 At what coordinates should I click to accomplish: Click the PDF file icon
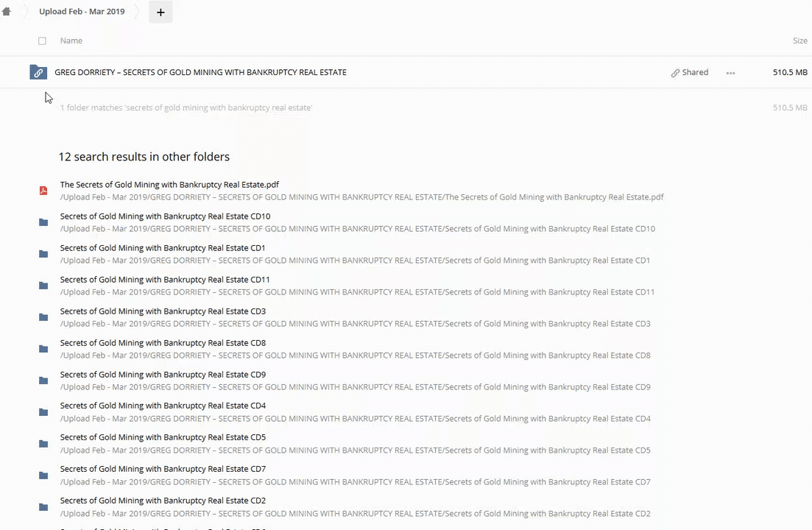pos(43,191)
